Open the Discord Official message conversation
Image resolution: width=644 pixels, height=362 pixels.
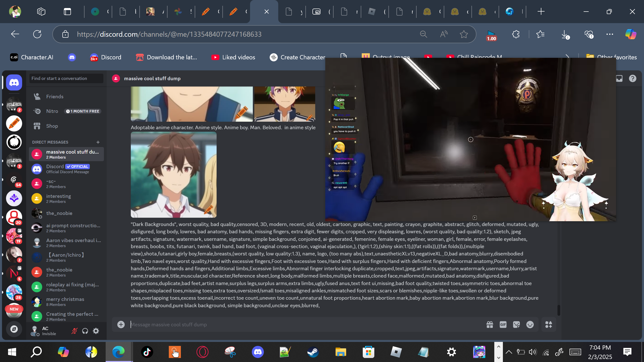pos(66,169)
